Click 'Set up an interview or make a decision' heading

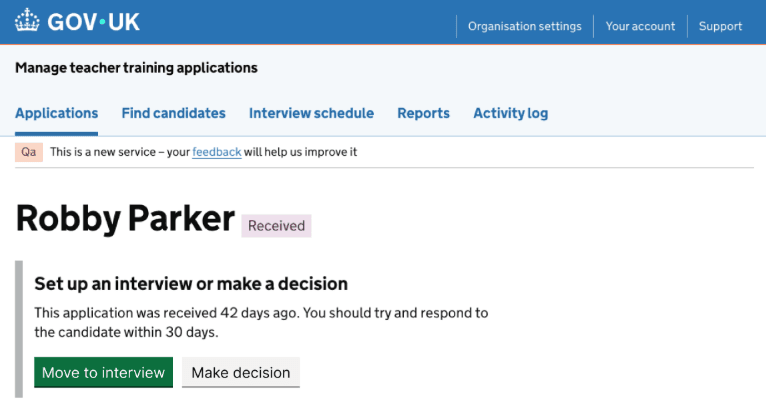191,284
